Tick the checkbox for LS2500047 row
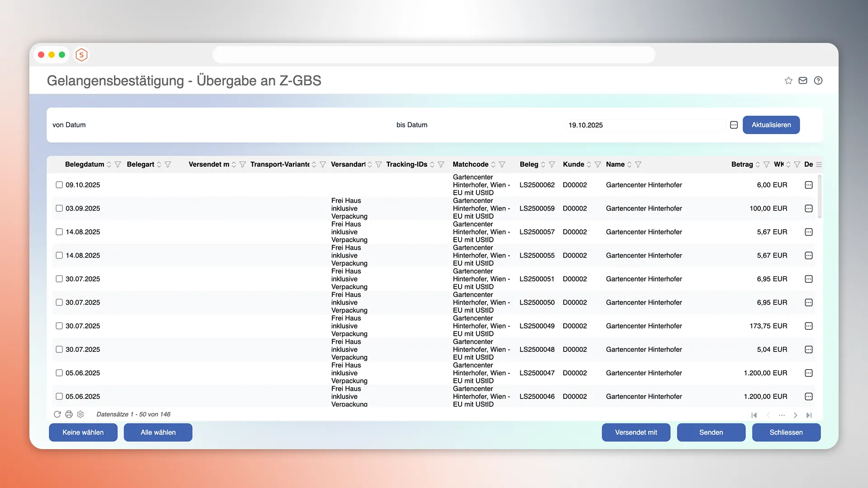 (x=59, y=373)
